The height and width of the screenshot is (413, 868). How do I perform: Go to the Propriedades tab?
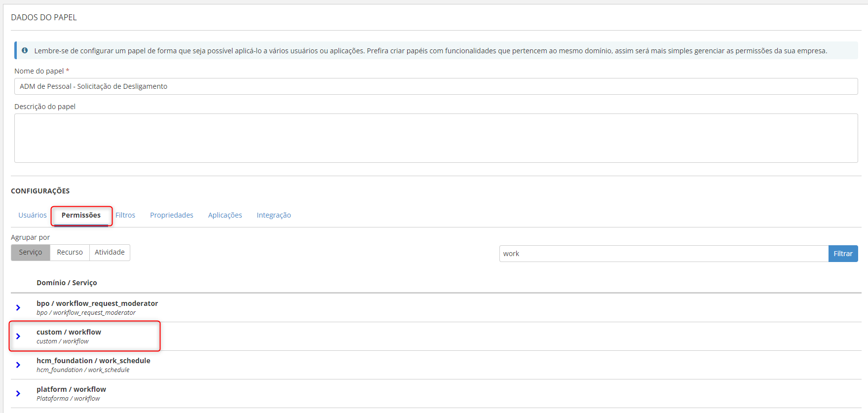click(172, 215)
